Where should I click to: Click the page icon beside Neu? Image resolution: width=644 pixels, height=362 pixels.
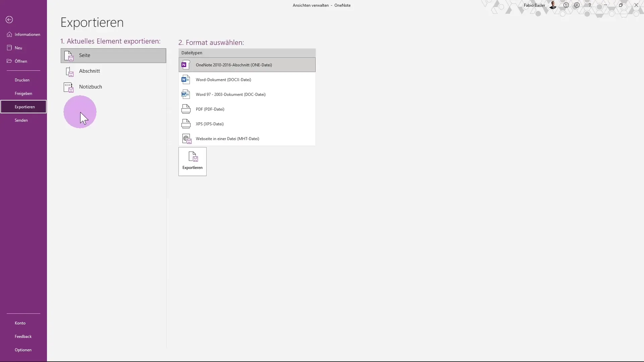9,48
